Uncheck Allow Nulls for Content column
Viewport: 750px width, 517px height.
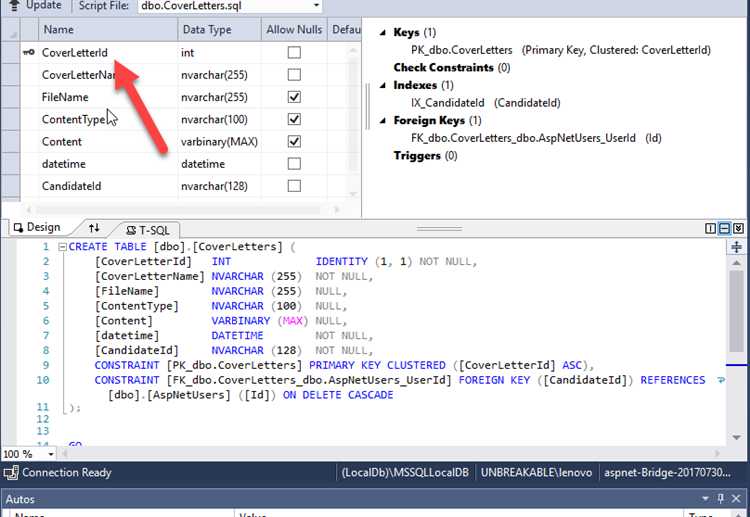[x=294, y=141]
